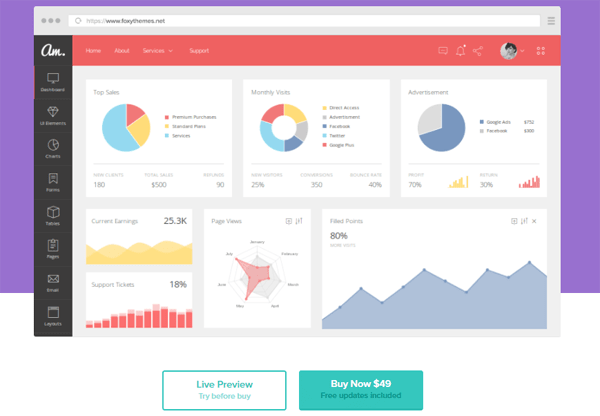Go to About nav item
Screen dimensions: 600x416
coord(122,51)
